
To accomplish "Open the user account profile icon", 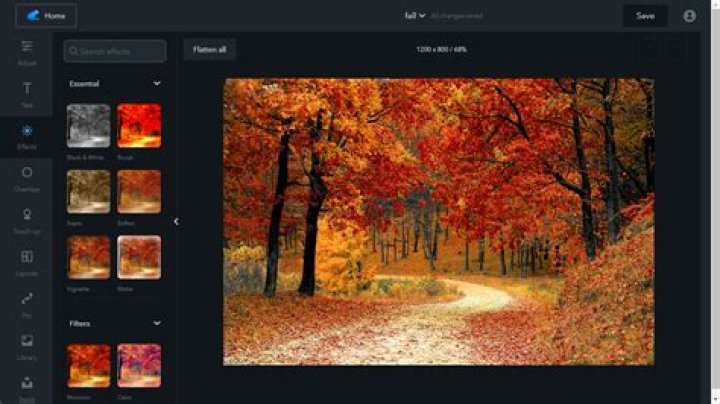I will 689,16.
